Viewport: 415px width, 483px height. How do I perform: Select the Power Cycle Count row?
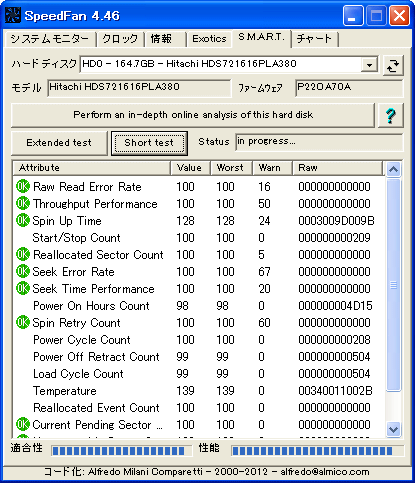tap(199, 340)
